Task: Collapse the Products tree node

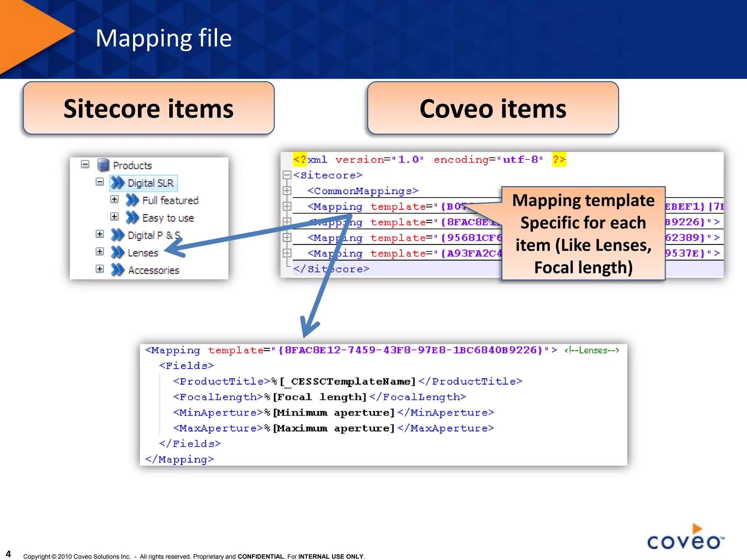Action: pyautogui.click(x=85, y=164)
